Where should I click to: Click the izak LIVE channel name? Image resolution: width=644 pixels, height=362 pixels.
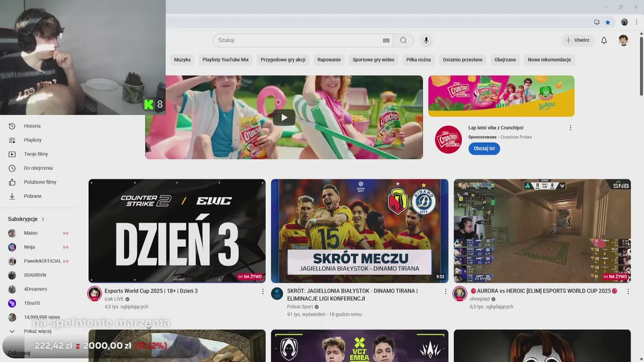pos(114,299)
